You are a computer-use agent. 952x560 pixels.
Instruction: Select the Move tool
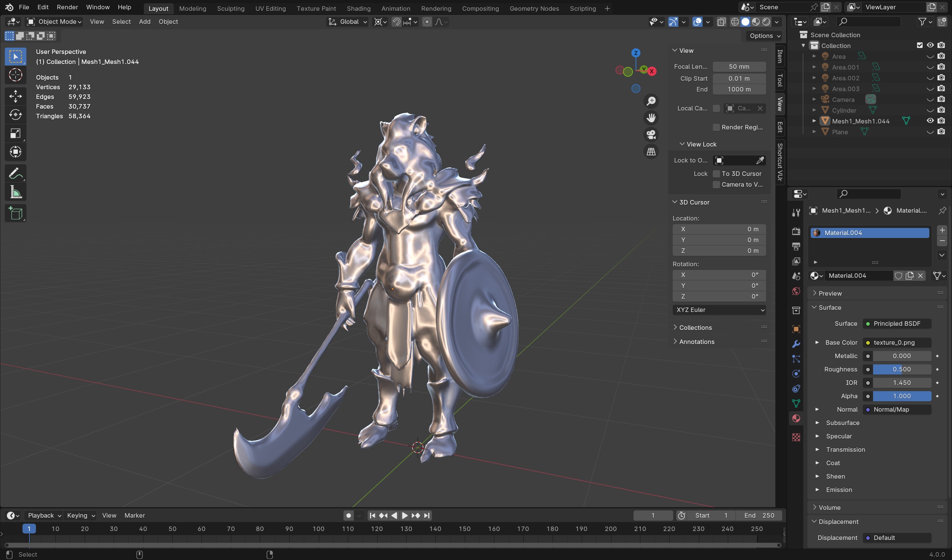[16, 96]
